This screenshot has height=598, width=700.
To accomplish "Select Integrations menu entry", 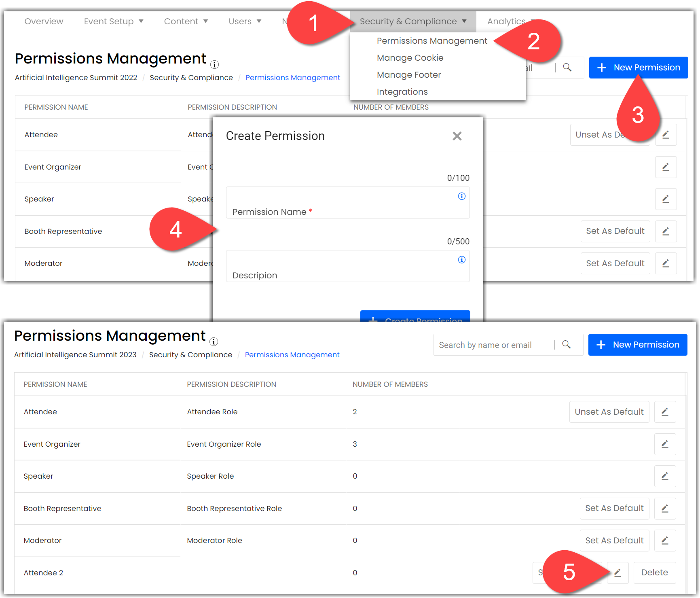I will (x=402, y=92).
